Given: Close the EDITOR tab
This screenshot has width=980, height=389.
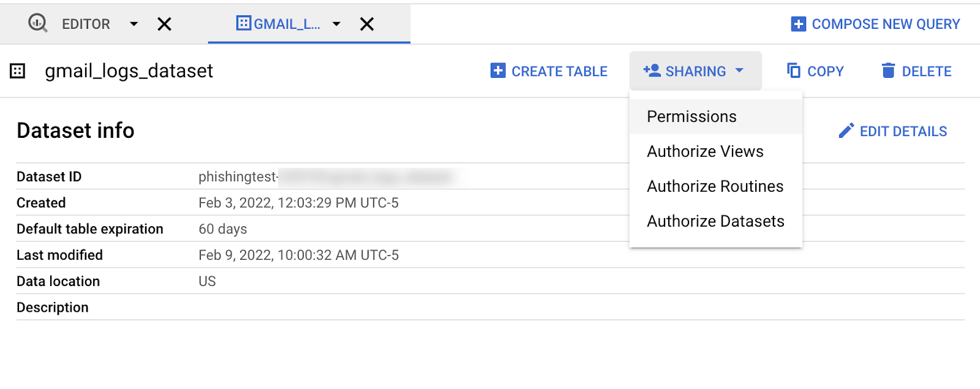Looking at the screenshot, I should [x=164, y=24].
